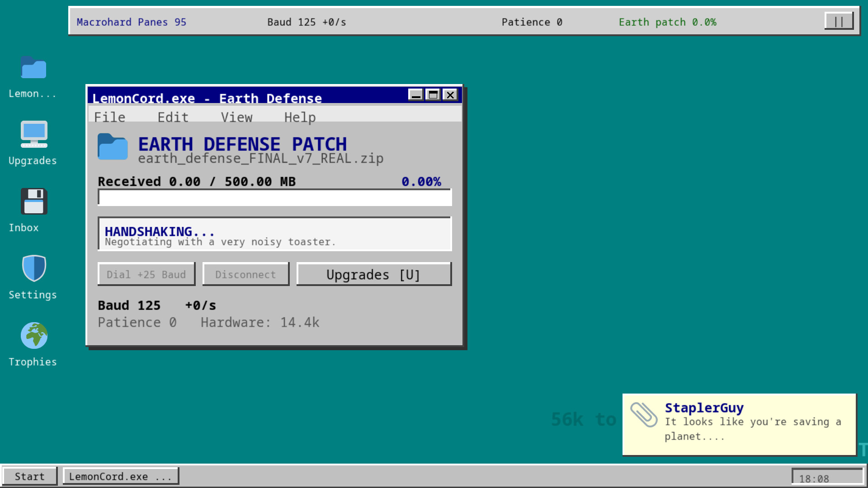868x488 pixels.
Task: Click the Disconnect button
Action: (245, 274)
